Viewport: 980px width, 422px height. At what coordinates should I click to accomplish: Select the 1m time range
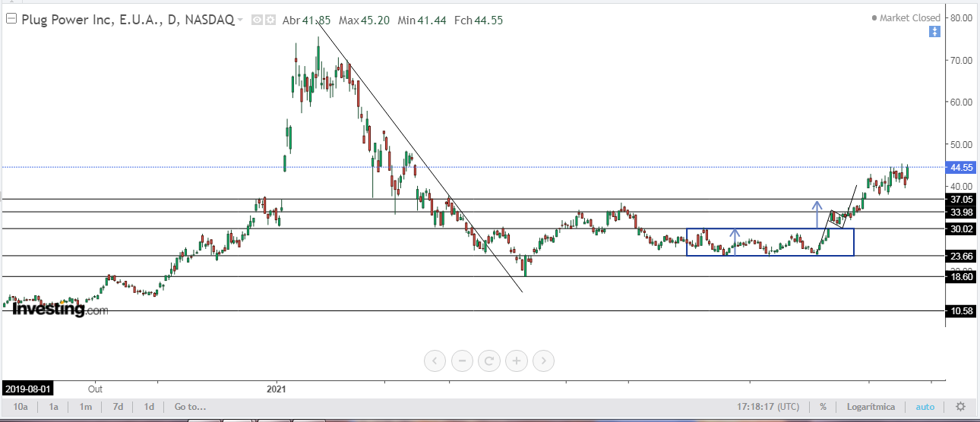coord(86,407)
